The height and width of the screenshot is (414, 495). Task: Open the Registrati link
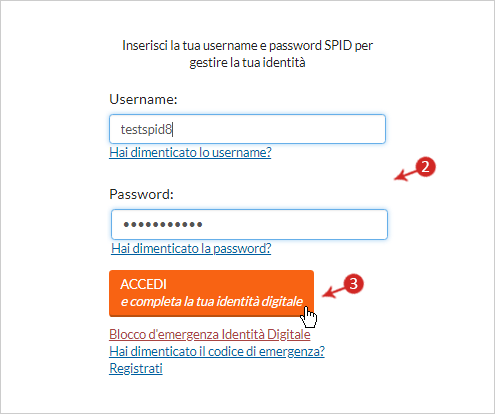(136, 368)
